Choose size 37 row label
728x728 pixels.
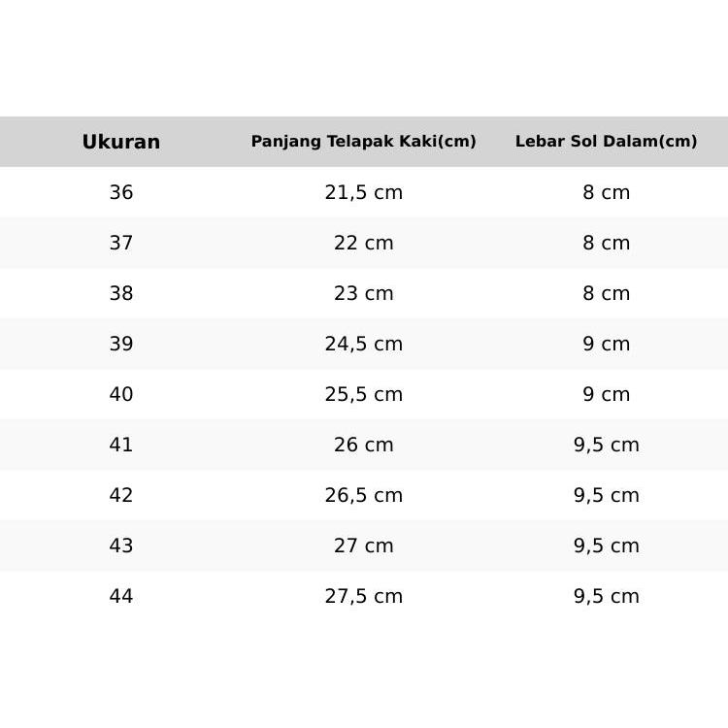click(x=121, y=243)
